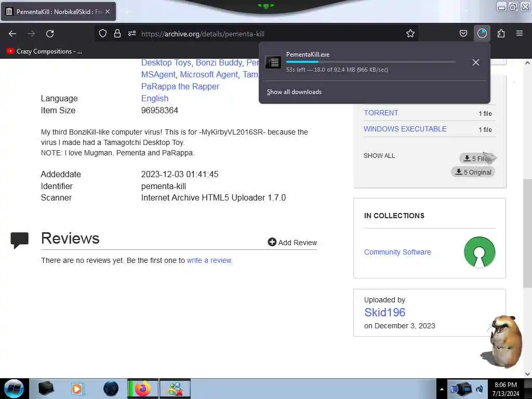Click the English language link
Viewport: 532px width, 399px height.
(x=155, y=98)
